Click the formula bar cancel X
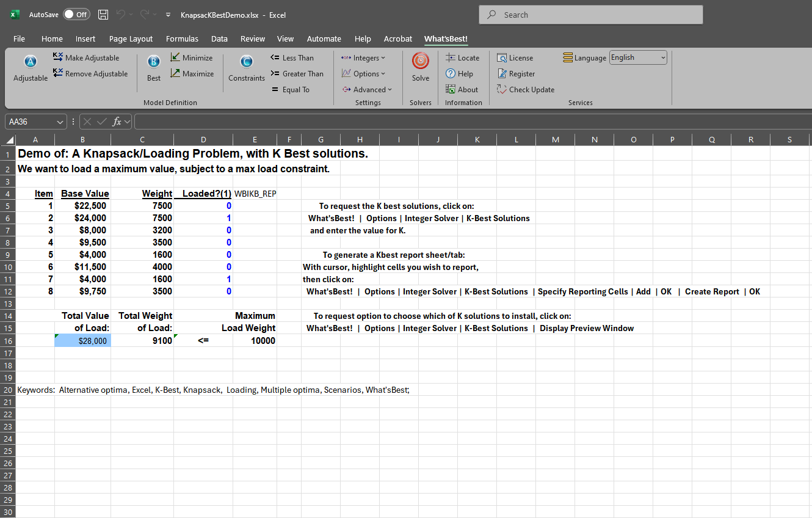Viewport: 812px width, 518px height. [x=88, y=122]
